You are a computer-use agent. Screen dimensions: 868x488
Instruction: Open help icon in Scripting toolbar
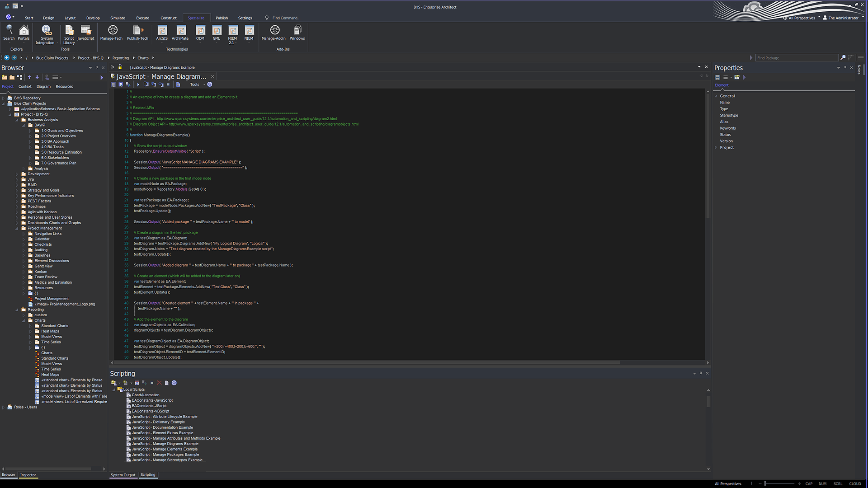(174, 383)
